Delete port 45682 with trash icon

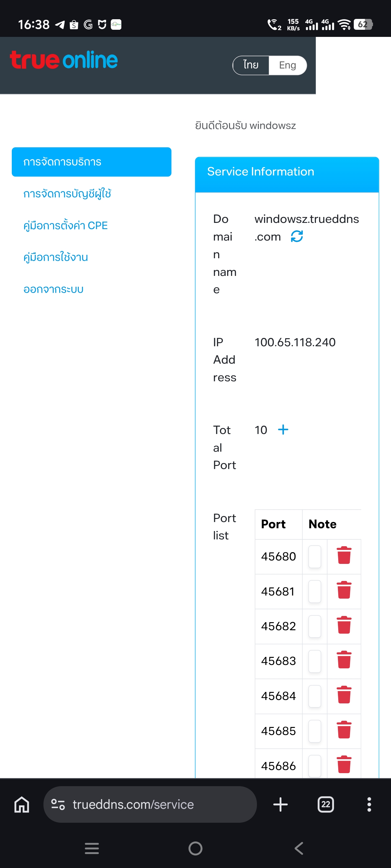point(344,625)
